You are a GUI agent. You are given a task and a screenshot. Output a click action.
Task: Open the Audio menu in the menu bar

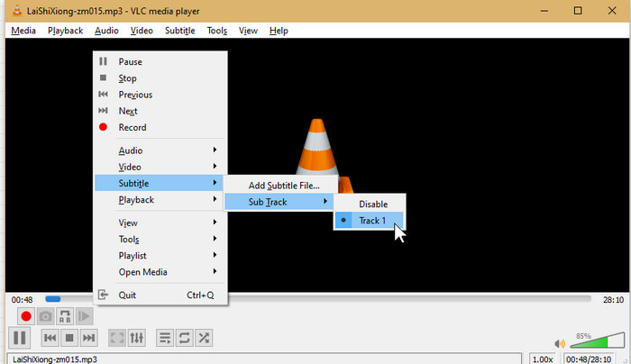coord(106,31)
